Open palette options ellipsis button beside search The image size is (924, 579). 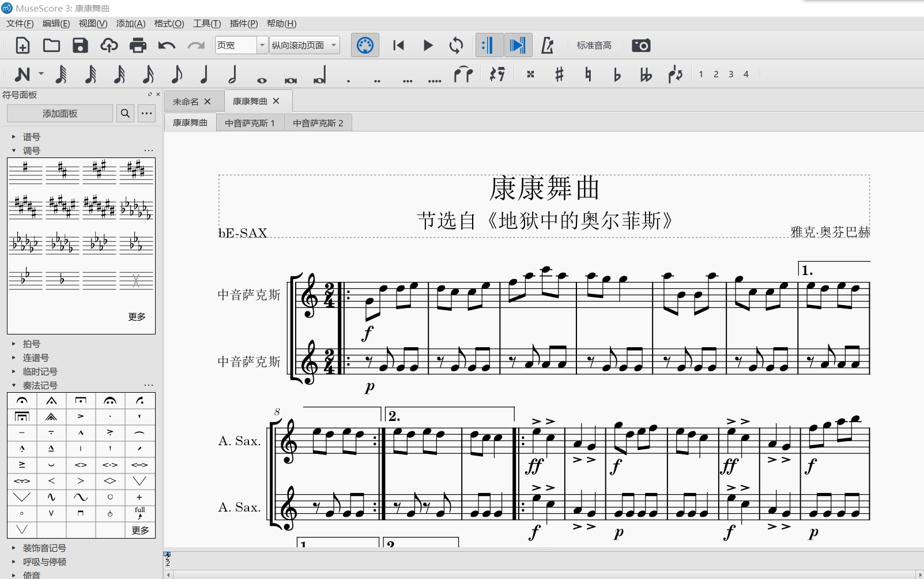point(147,114)
